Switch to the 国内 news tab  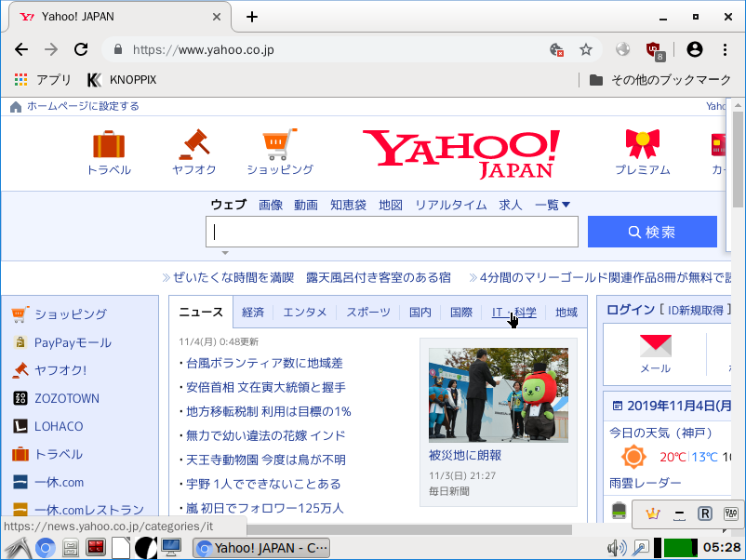click(420, 313)
